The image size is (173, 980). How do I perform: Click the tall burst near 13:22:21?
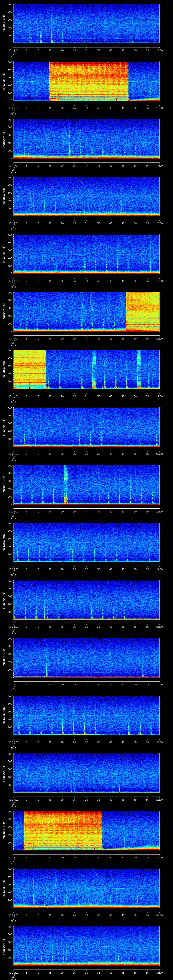(65, 484)
